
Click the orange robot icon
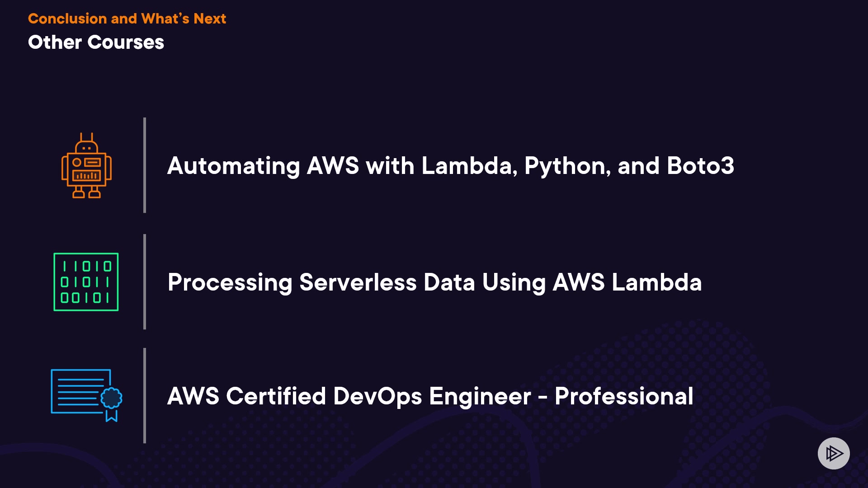click(x=86, y=166)
